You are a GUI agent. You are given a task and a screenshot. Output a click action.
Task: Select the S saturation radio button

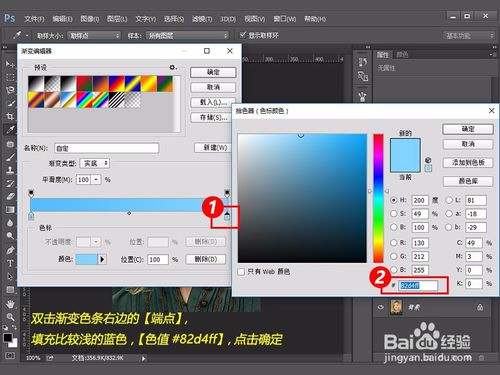[x=394, y=213]
